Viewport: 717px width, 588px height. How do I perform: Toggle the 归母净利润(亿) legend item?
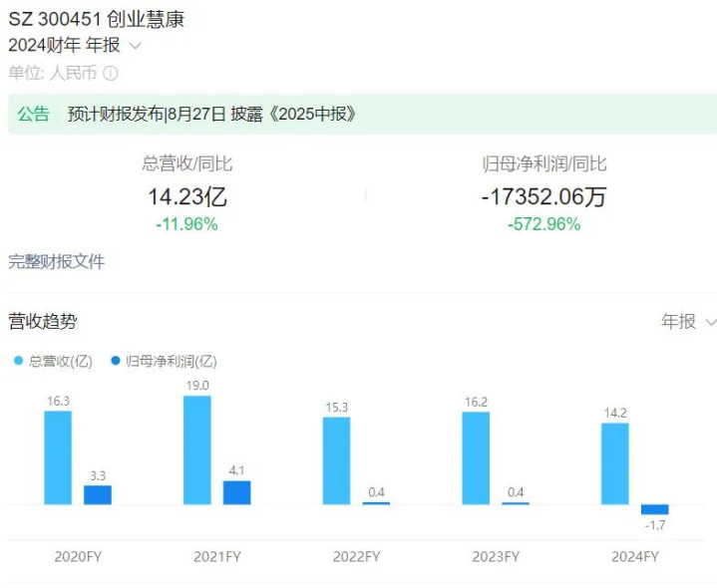[x=164, y=362]
